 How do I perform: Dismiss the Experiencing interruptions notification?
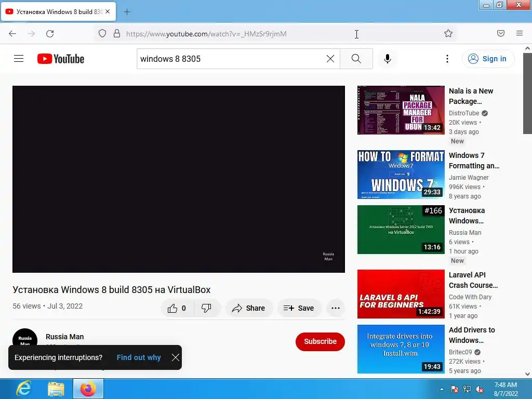[x=176, y=357]
